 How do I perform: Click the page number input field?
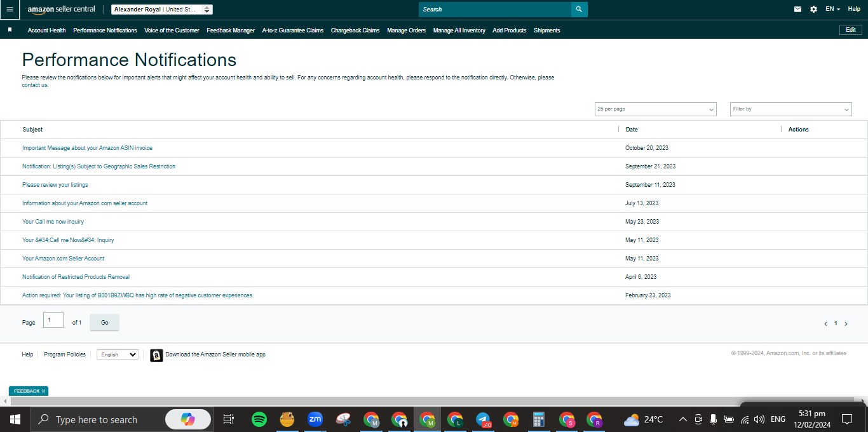pos(53,320)
